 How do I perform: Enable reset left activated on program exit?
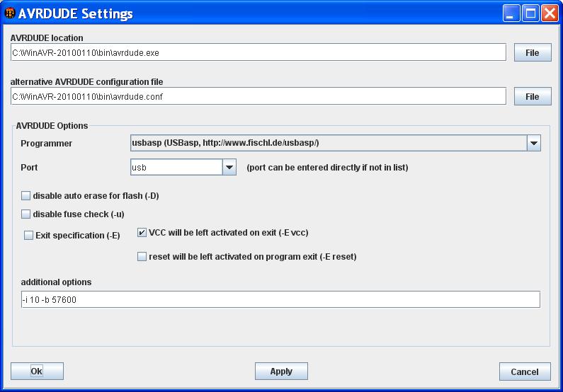(142, 256)
